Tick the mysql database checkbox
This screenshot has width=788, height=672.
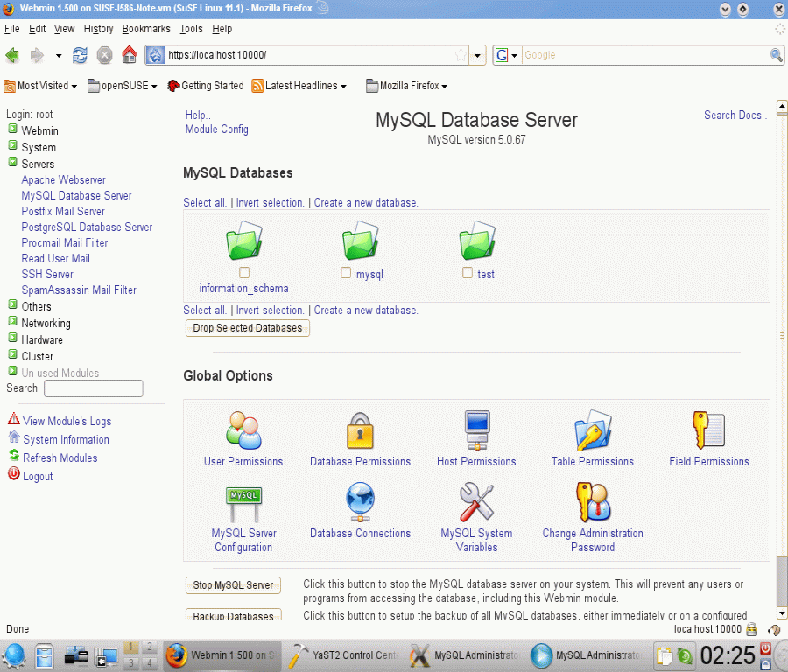[x=346, y=273]
